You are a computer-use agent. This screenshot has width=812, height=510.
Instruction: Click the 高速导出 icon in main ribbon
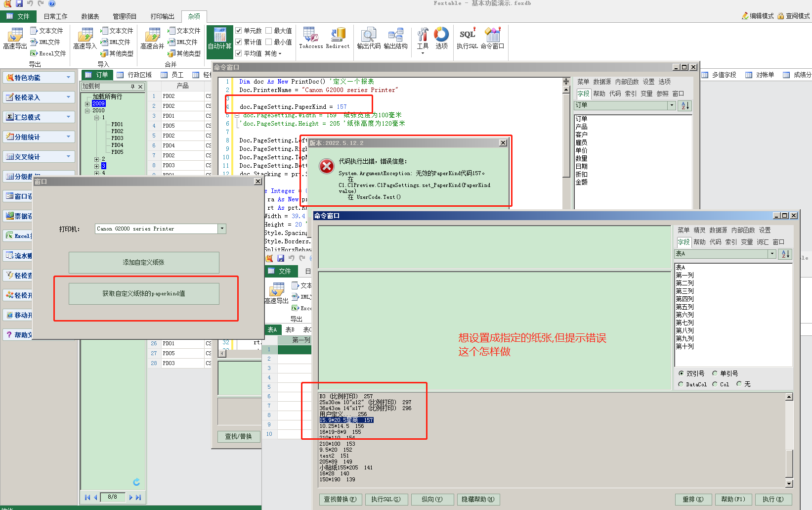(15, 39)
